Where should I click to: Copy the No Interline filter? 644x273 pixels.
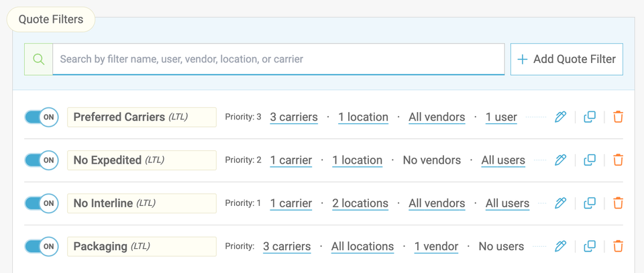[x=590, y=203]
